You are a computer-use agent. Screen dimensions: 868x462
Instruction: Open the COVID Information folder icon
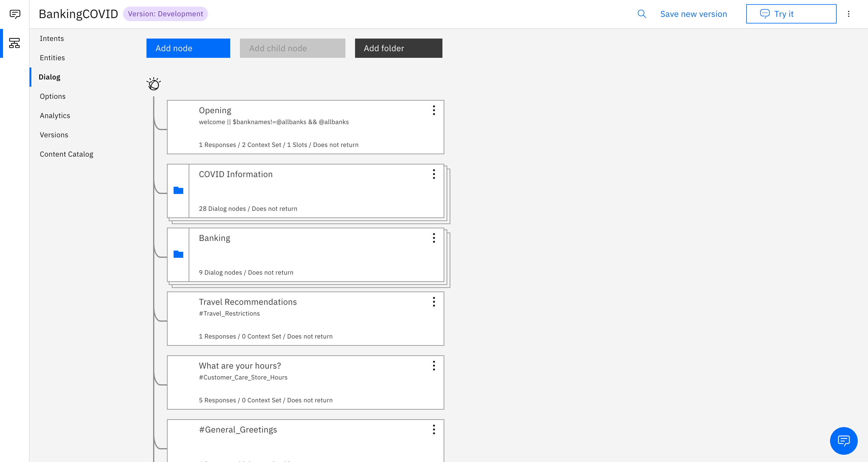pos(178,190)
